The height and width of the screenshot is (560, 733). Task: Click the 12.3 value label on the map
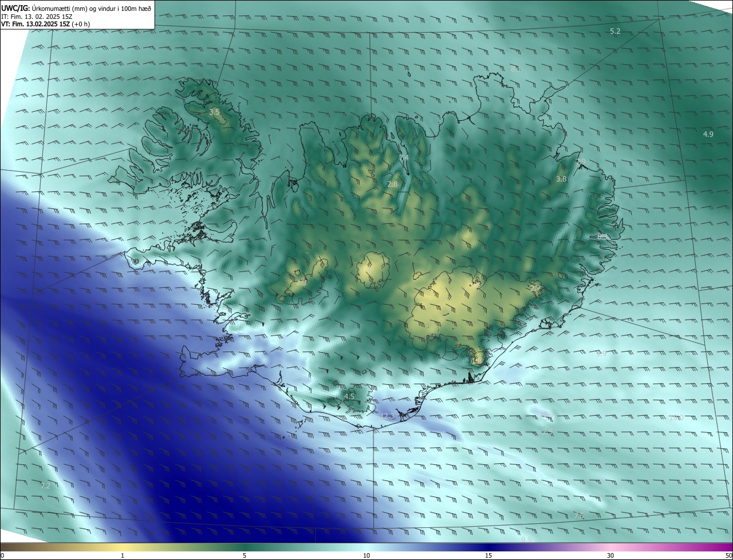[387, 416]
